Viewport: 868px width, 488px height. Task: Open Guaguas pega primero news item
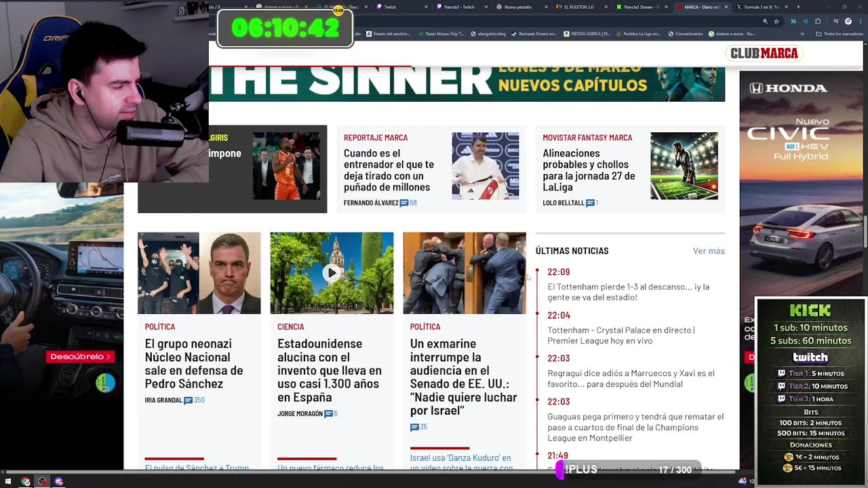[635, 427]
